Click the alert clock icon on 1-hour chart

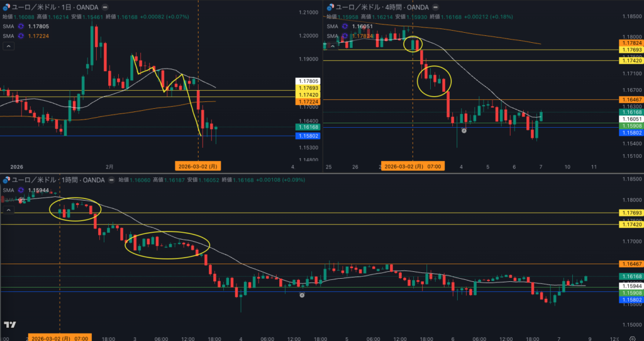pyautogui.click(x=302, y=294)
